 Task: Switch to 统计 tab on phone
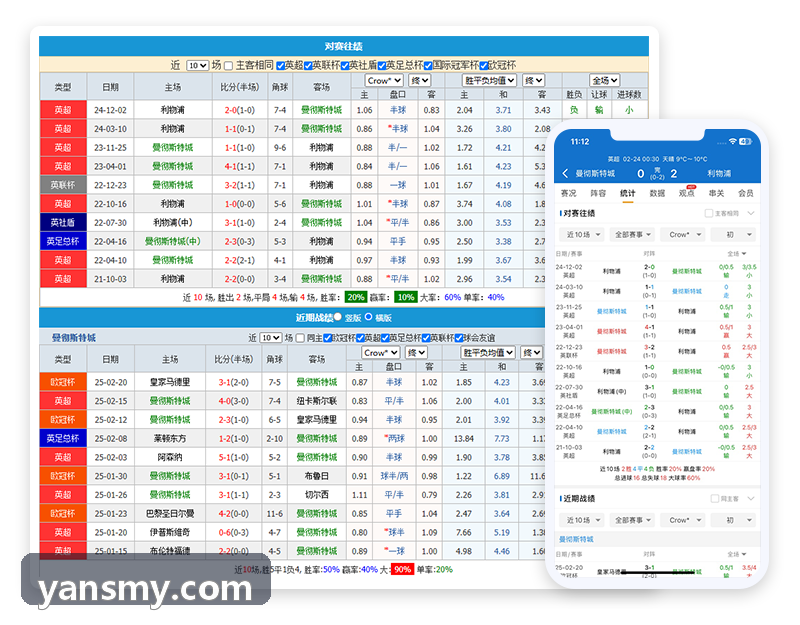tap(628, 193)
